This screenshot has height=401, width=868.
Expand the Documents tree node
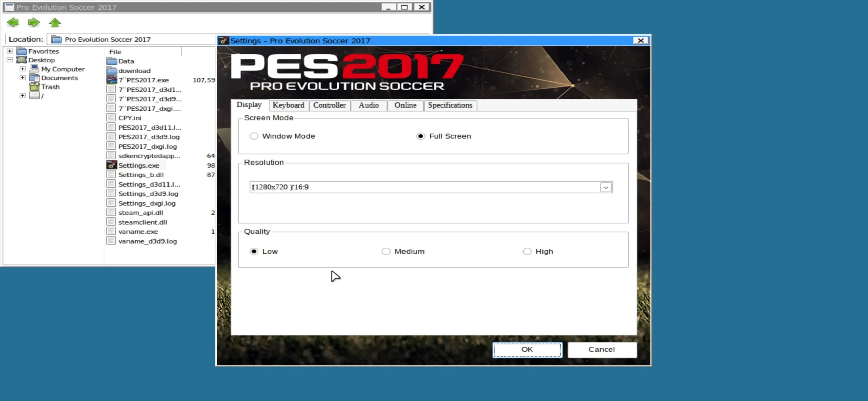(x=23, y=78)
